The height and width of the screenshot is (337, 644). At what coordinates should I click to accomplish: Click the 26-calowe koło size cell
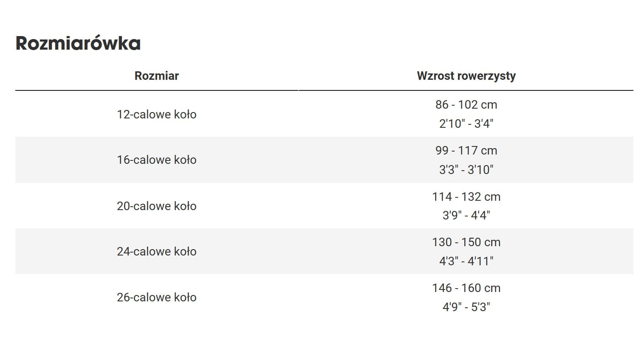(x=156, y=297)
